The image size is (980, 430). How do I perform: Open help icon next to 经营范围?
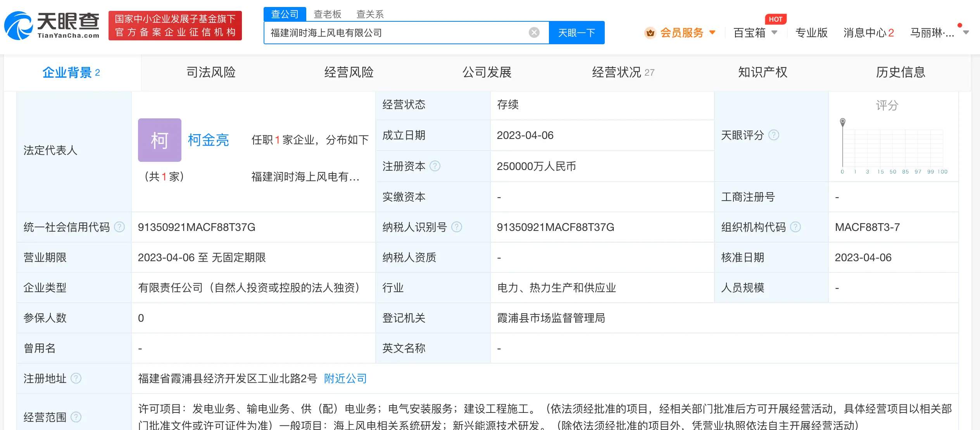[76, 417]
